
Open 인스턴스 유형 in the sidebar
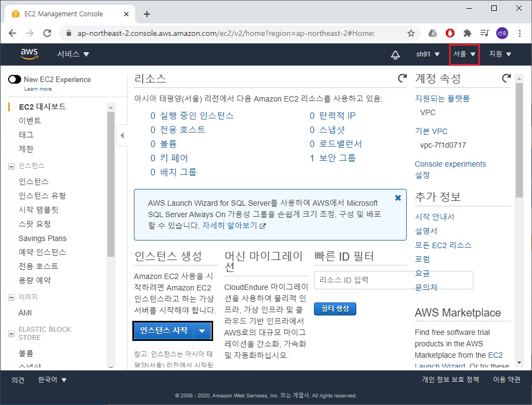pyautogui.click(x=42, y=195)
